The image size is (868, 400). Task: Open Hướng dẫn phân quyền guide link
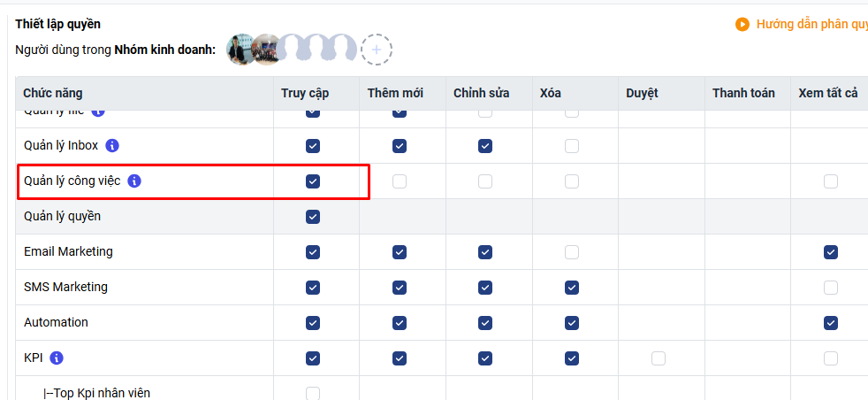811,24
